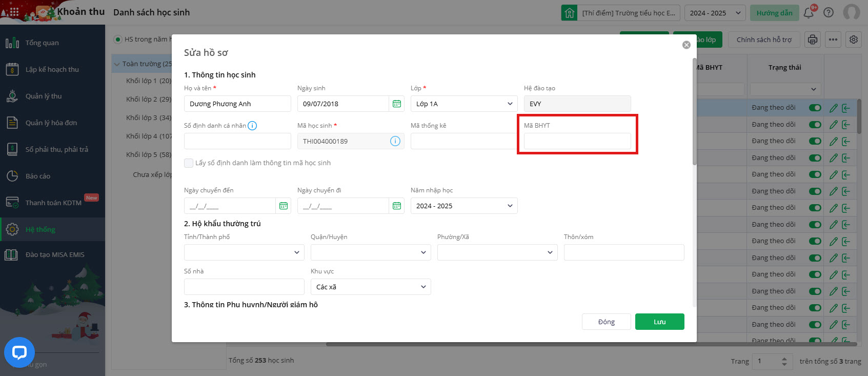Viewport: 868px width, 376px height.
Task: Click the notification bell icon
Action: pos(809,13)
